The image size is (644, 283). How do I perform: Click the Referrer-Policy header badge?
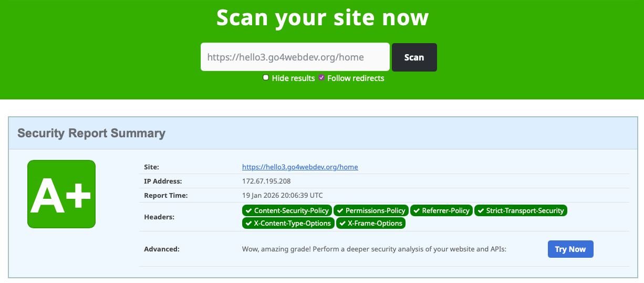point(441,210)
